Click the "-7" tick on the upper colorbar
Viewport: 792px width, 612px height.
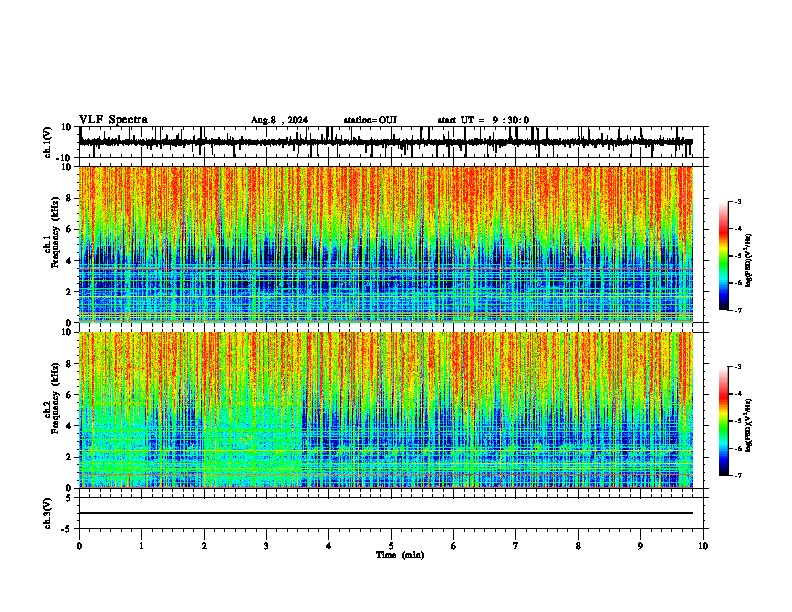[737, 310]
